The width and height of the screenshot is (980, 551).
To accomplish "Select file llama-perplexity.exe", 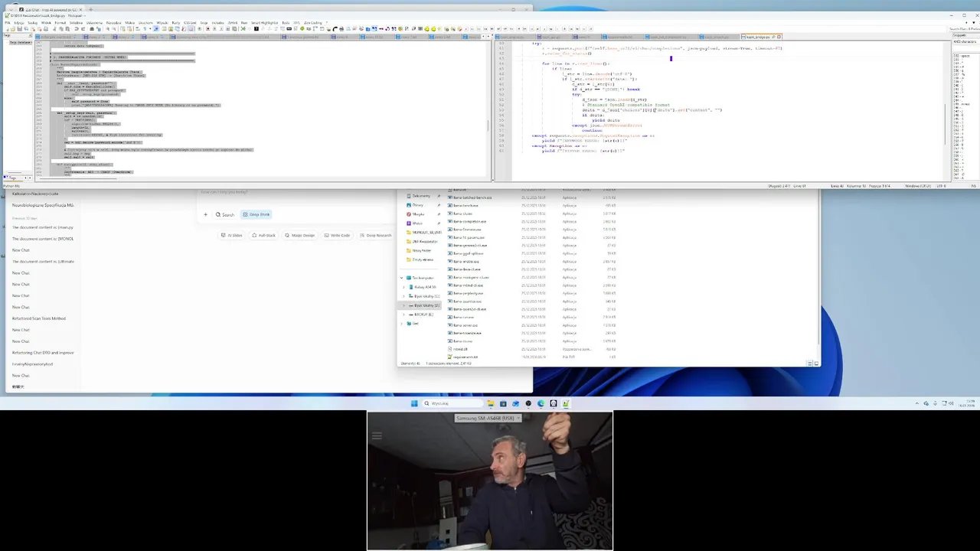I will coord(465,293).
